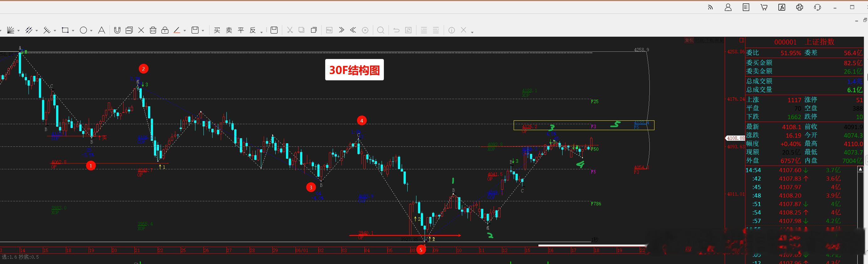Select the red line color tool
Screen dimensions: 868x264
click(x=177, y=30)
